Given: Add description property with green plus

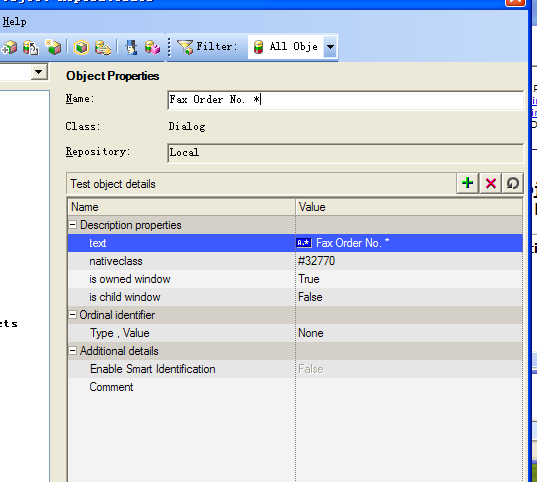Looking at the screenshot, I should pos(467,183).
